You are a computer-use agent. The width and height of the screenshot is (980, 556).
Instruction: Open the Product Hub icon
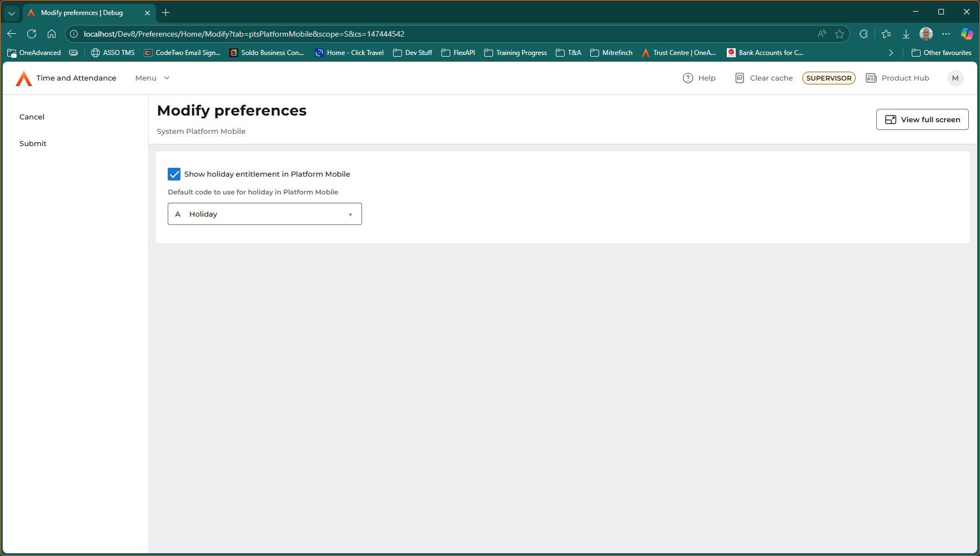[871, 78]
